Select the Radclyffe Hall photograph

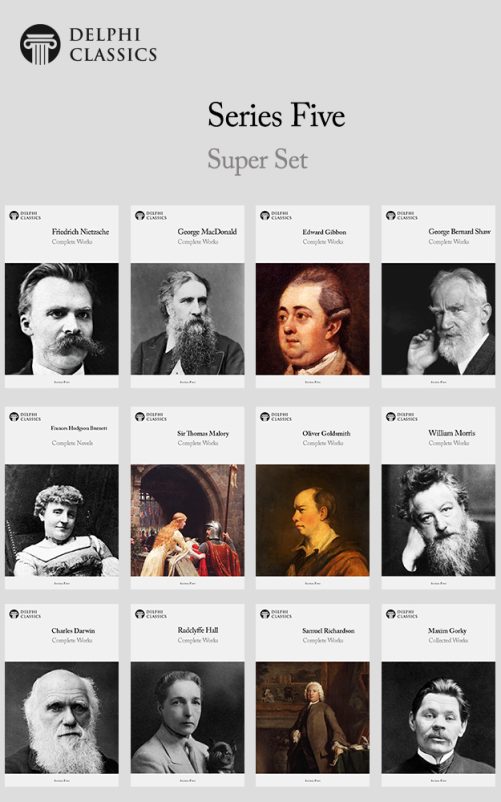[x=188, y=718]
